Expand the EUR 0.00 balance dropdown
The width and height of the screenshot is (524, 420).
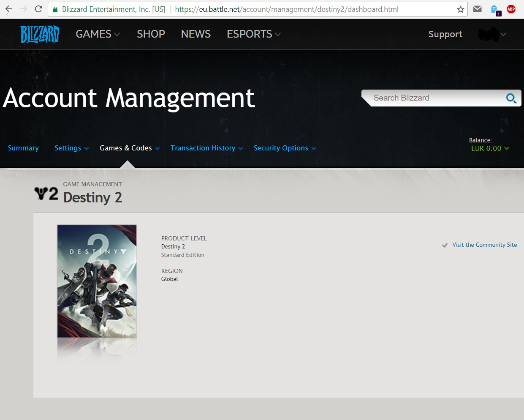(x=507, y=148)
